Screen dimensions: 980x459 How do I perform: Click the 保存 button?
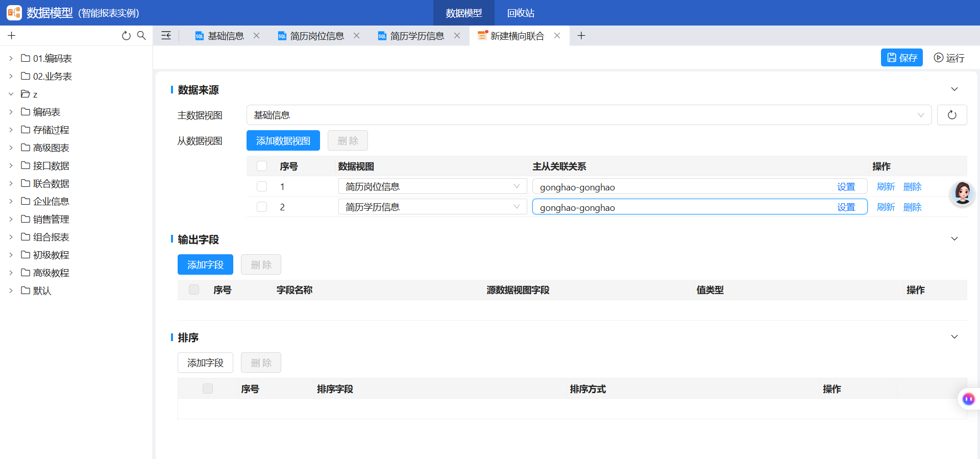[902, 58]
